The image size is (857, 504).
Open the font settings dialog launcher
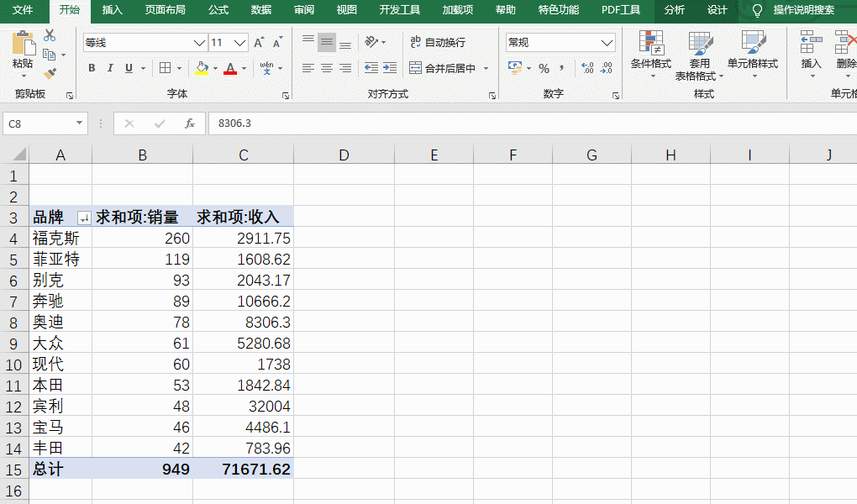tap(286, 96)
